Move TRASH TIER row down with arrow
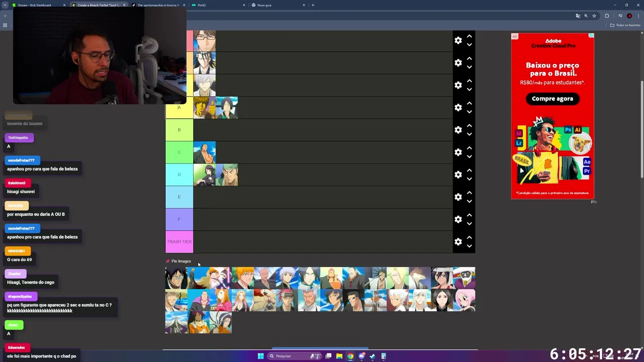This screenshot has height=362, width=644. click(469, 246)
